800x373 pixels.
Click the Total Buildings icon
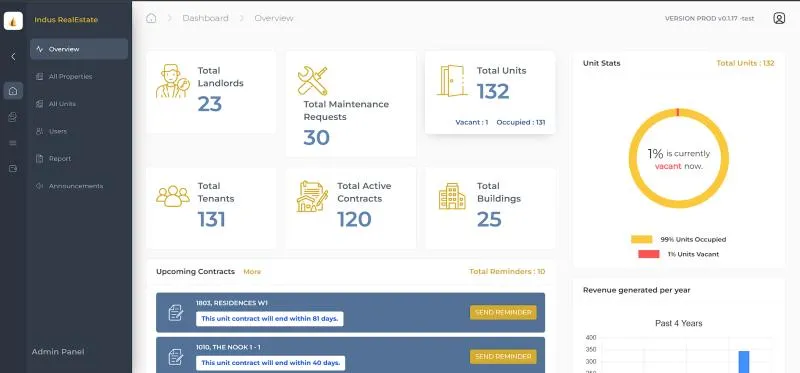[452, 196]
